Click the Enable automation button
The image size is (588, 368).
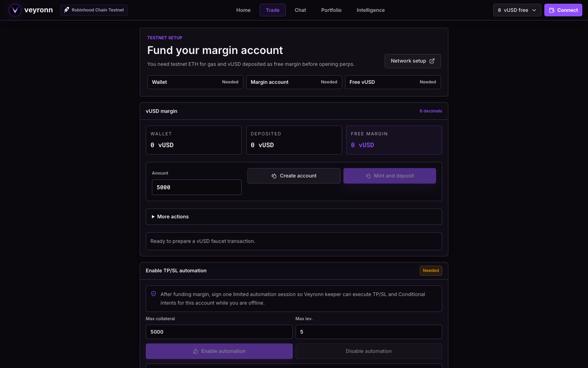(219, 351)
